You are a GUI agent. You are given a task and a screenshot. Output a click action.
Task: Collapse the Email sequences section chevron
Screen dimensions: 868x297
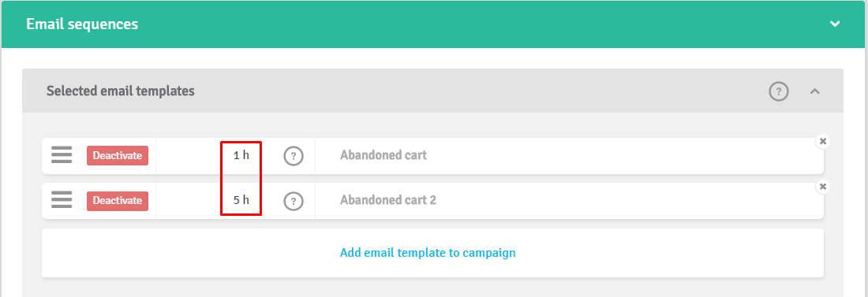835,24
